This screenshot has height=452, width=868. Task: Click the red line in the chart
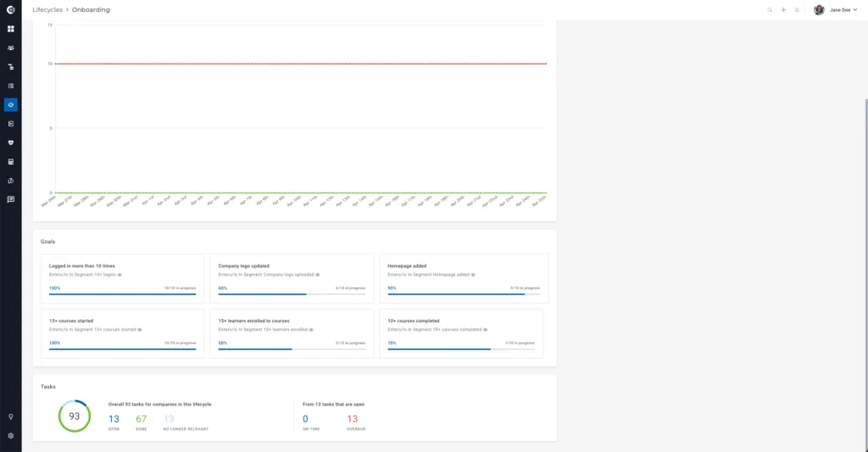coord(301,64)
